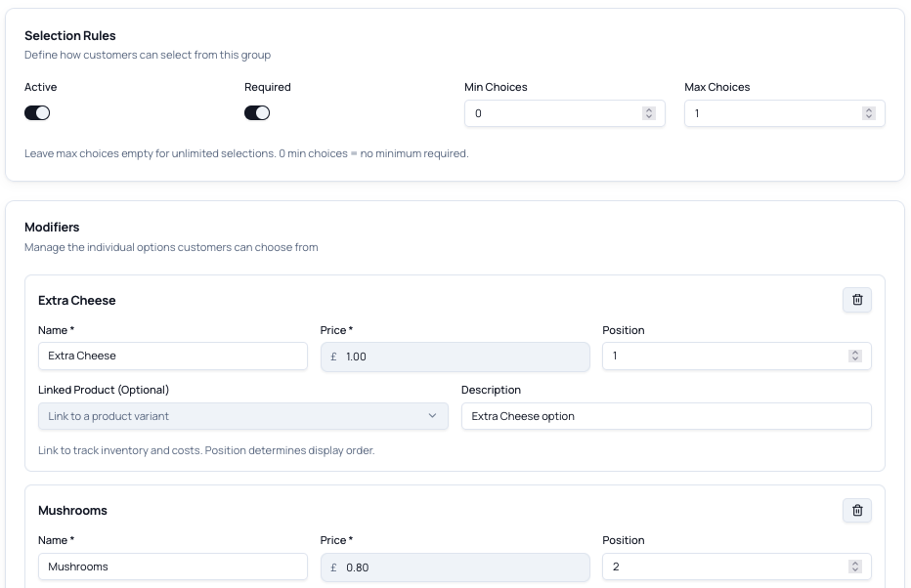Image resolution: width=911 pixels, height=588 pixels.
Task: Click the pound symbol in Extra Cheese price
Action: (333, 357)
